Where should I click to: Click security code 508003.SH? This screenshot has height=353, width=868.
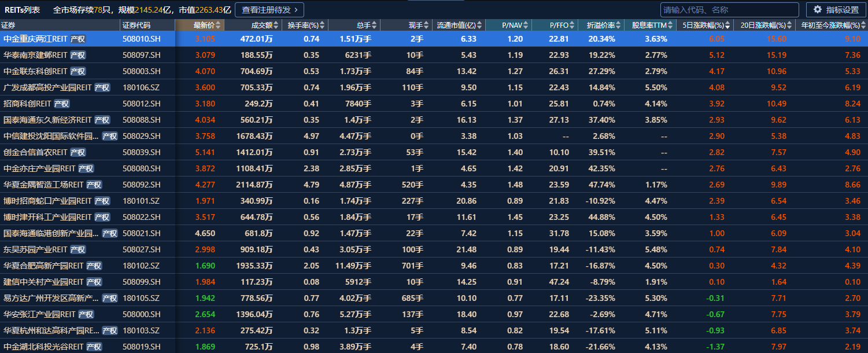pos(142,71)
